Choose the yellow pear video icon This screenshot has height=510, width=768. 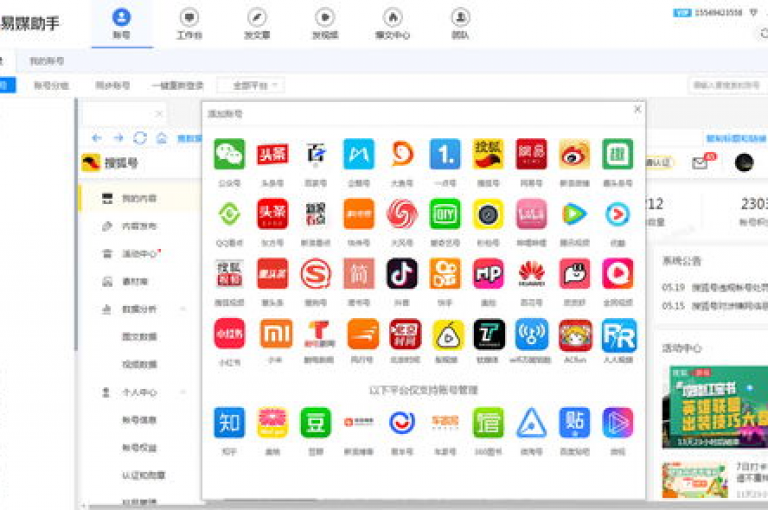coord(448,335)
